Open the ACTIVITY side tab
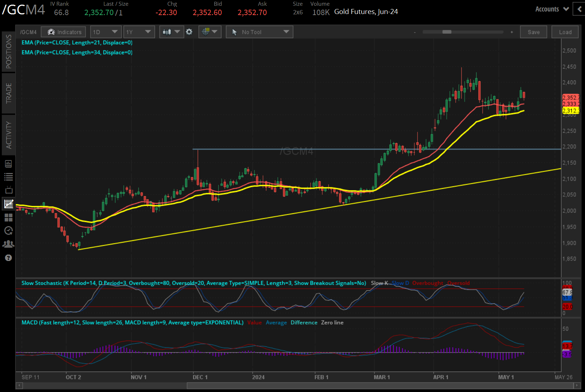The image size is (585, 392). (8, 135)
